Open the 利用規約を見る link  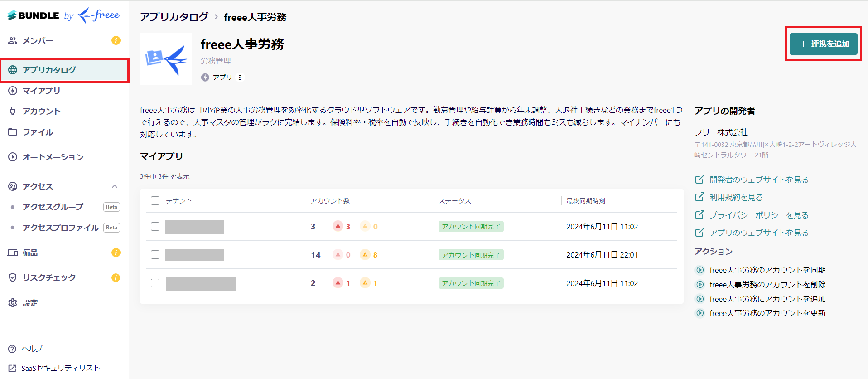(736, 197)
